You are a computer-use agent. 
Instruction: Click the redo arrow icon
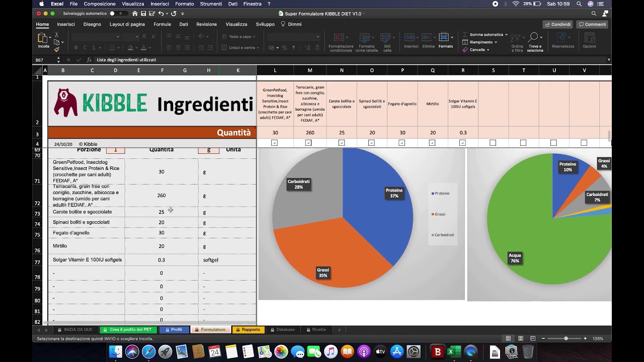pos(174,14)
